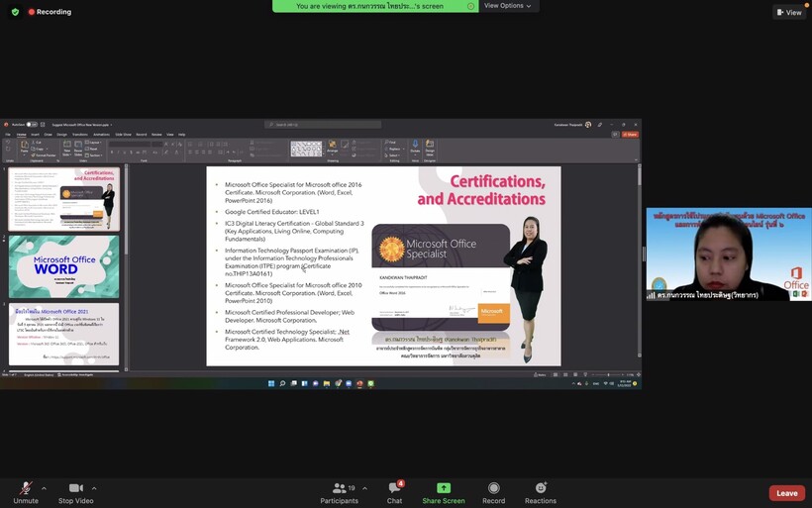This screenshot has height=508, width=812.
Task: Open the Section dropdown in Slides group
Action: [x=93, y=155]
